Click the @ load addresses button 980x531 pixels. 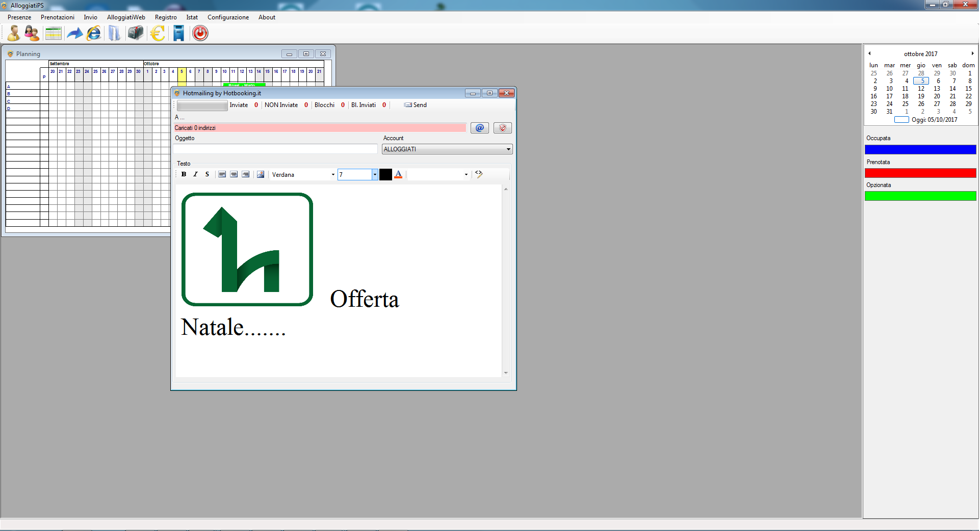pyautogui.click(x=479, y=128)
